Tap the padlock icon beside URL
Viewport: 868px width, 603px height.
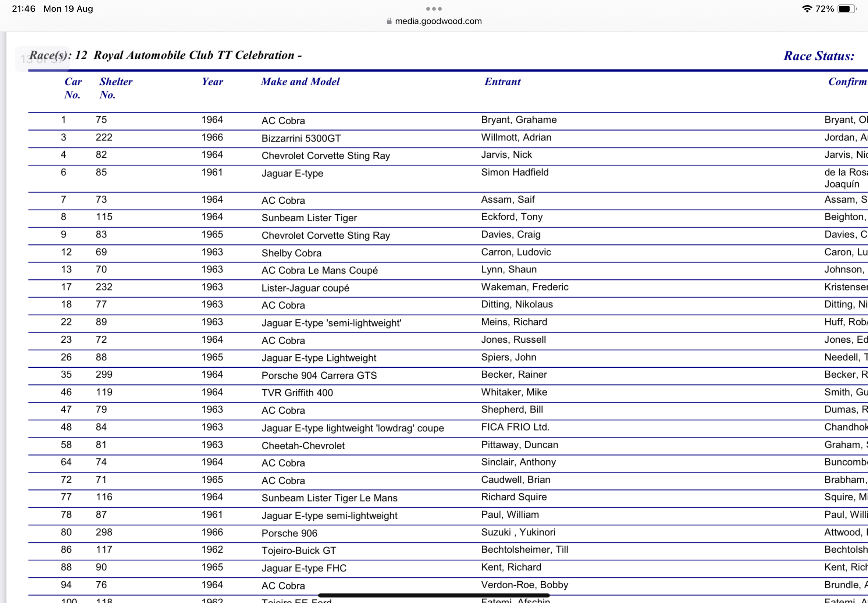[x=389, y=21]
